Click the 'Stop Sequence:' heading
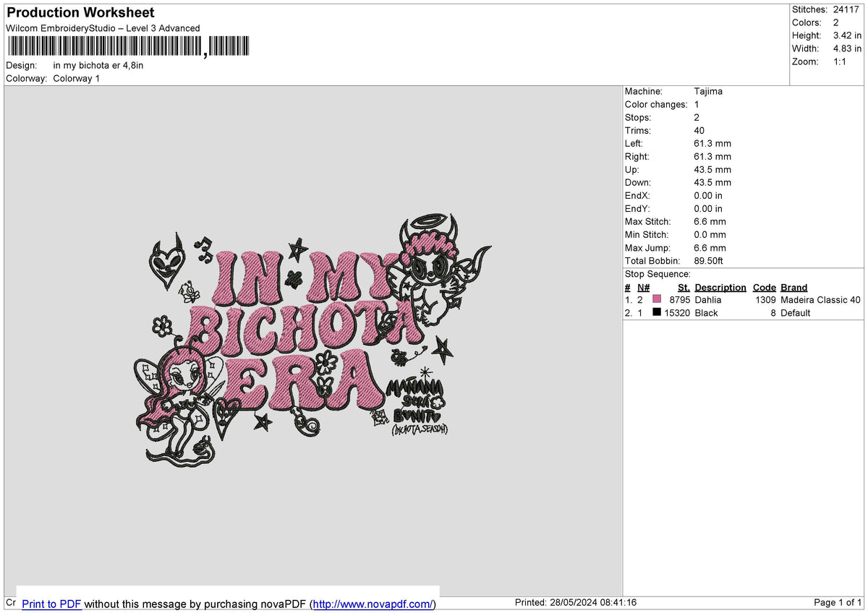The image size is (868, 613). (x=658, y=274)
